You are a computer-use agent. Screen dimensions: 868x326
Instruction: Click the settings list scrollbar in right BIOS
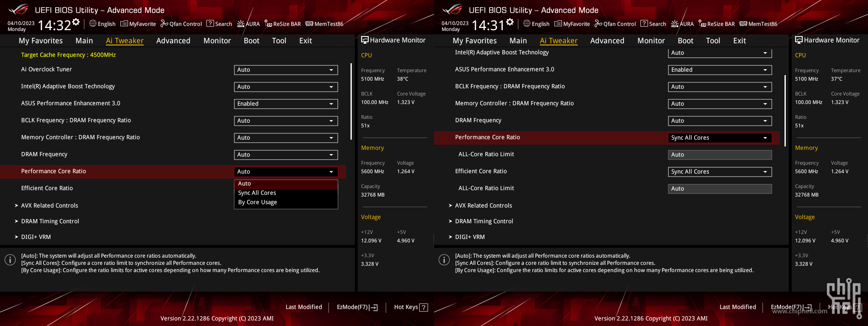785,111
